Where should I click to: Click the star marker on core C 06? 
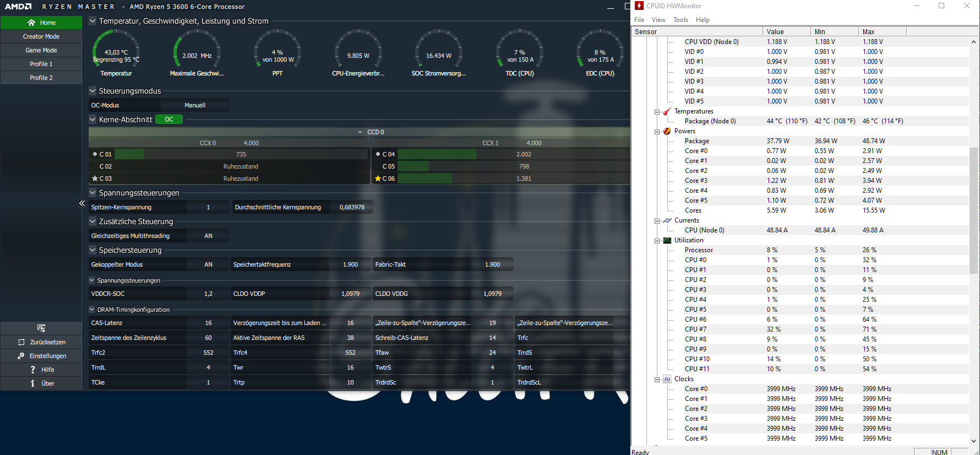[378, 178]
